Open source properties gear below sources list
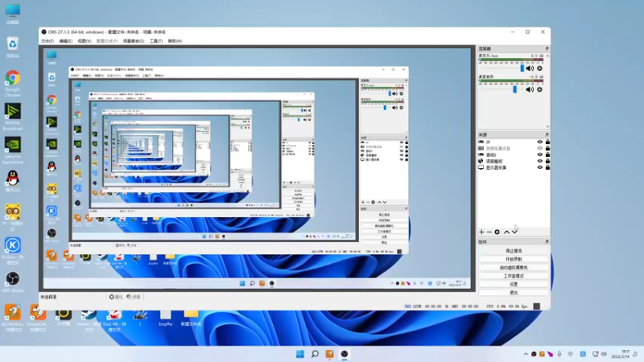This screenshot has width=644, height=362. pyautogui.click(x=497, y=232)
